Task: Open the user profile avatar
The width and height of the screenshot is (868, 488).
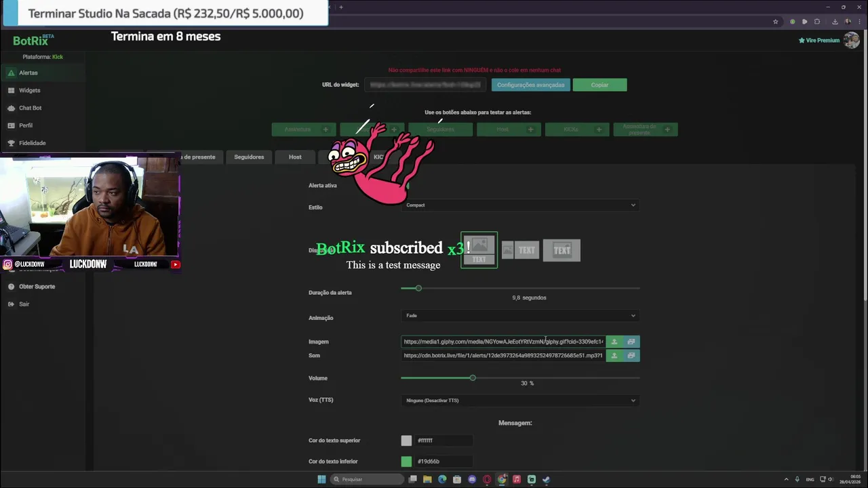Action: pos(851,40)
